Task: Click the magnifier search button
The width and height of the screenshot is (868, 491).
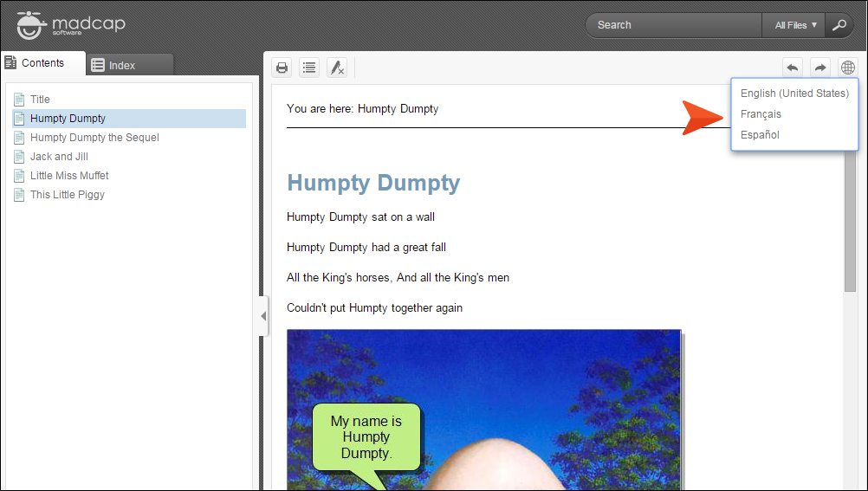Action: coord(839,25)
